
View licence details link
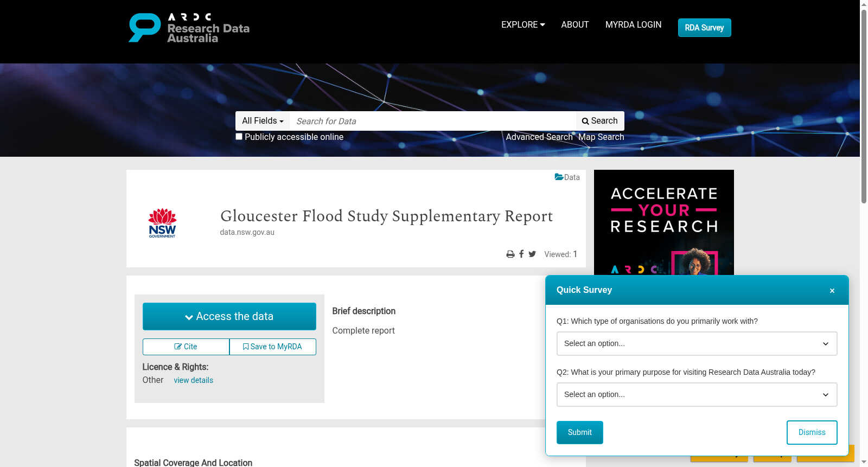pos(194,380)
